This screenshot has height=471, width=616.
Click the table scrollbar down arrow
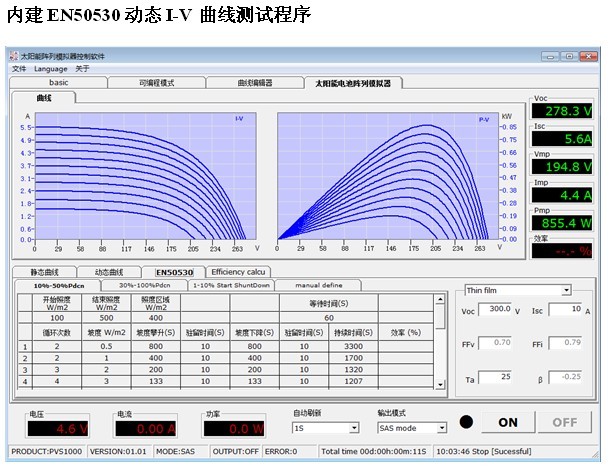coord(441,384)
